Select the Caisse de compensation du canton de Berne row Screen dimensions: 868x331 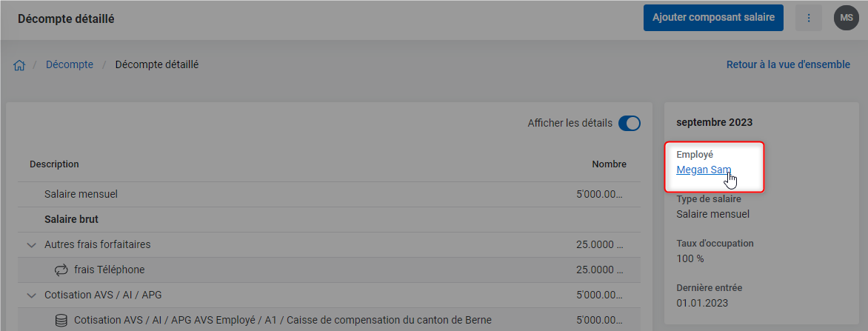(329, 320)
